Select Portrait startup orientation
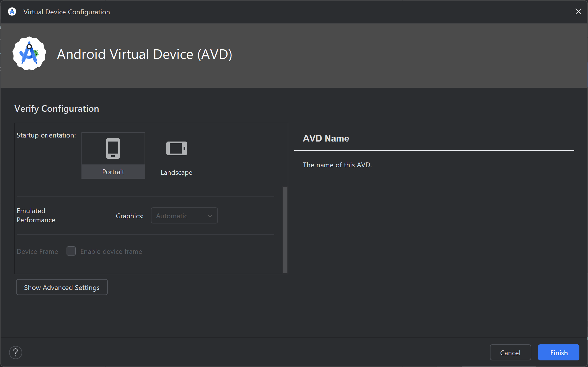 click(113, 156)
